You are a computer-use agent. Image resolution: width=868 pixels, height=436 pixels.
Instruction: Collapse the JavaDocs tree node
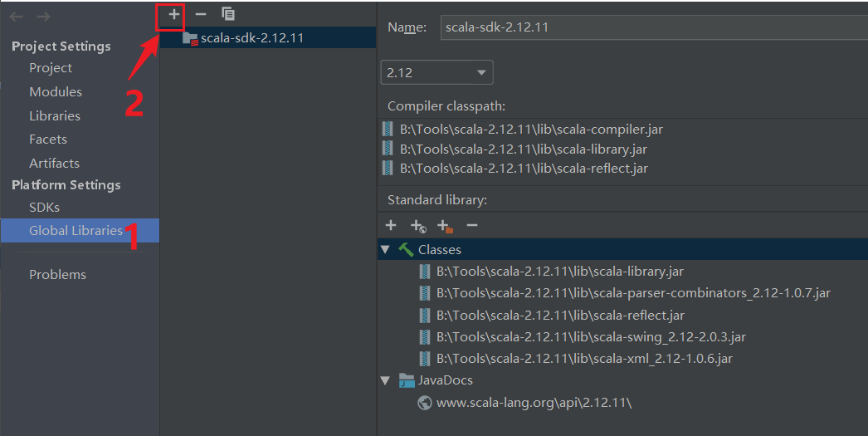coord(385,380)
